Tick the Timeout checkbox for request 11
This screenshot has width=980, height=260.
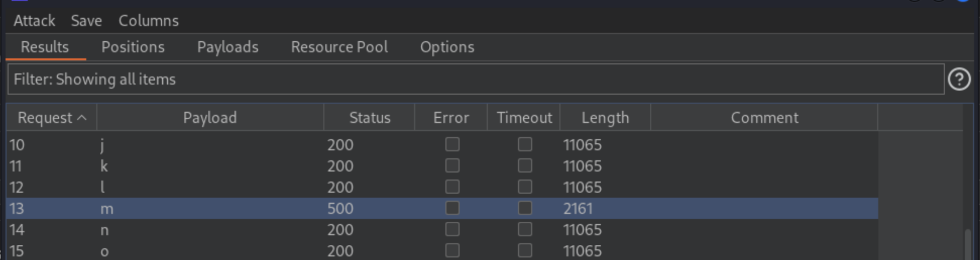pos(525,166)
